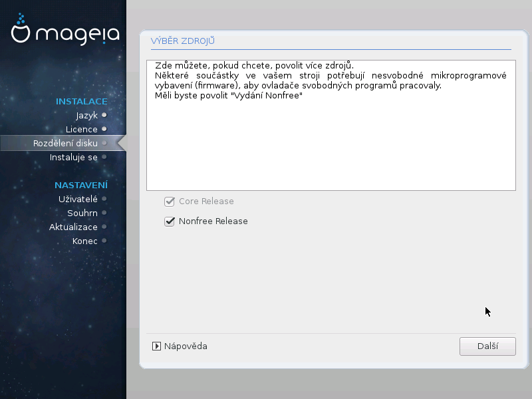
Task: Expand the Nápověda help section
Action: tap(156, 346)
